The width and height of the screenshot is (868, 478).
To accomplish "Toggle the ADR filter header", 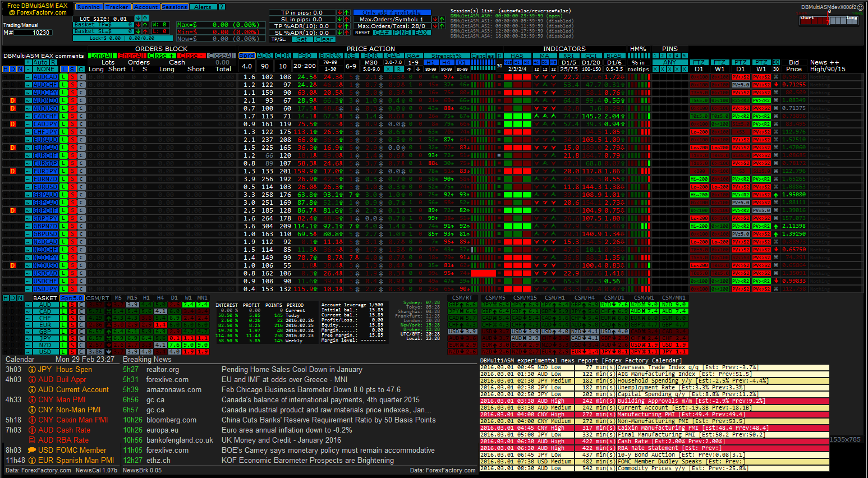I will (x=265, y=56).
